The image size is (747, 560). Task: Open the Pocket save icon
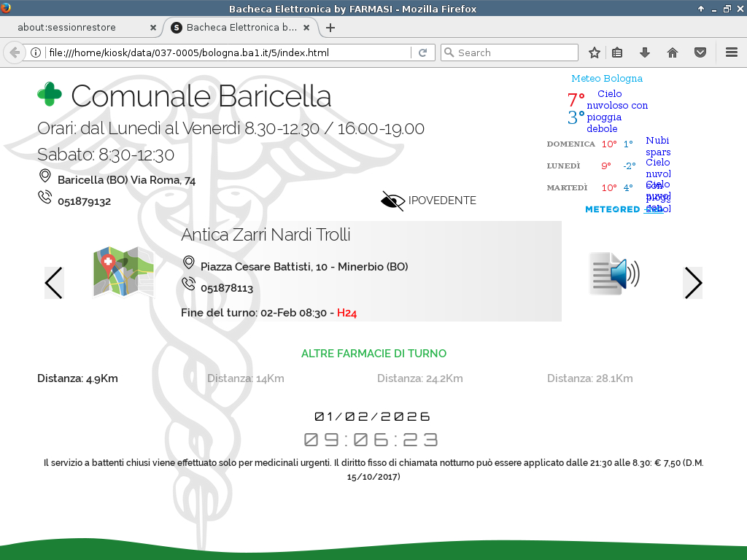tap(700, 52)
